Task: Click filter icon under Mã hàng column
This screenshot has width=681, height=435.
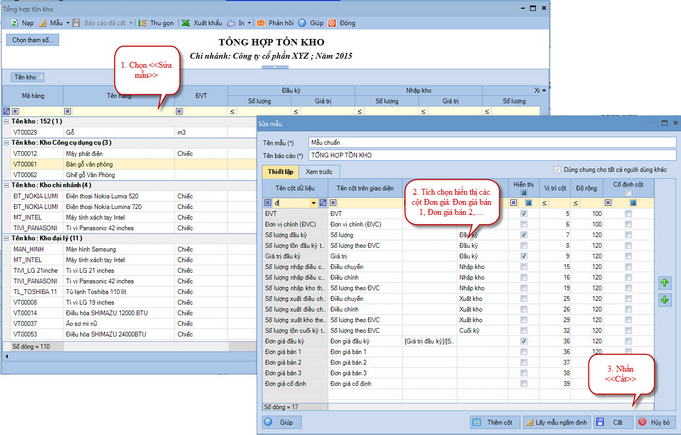Action: pos(15,112)
